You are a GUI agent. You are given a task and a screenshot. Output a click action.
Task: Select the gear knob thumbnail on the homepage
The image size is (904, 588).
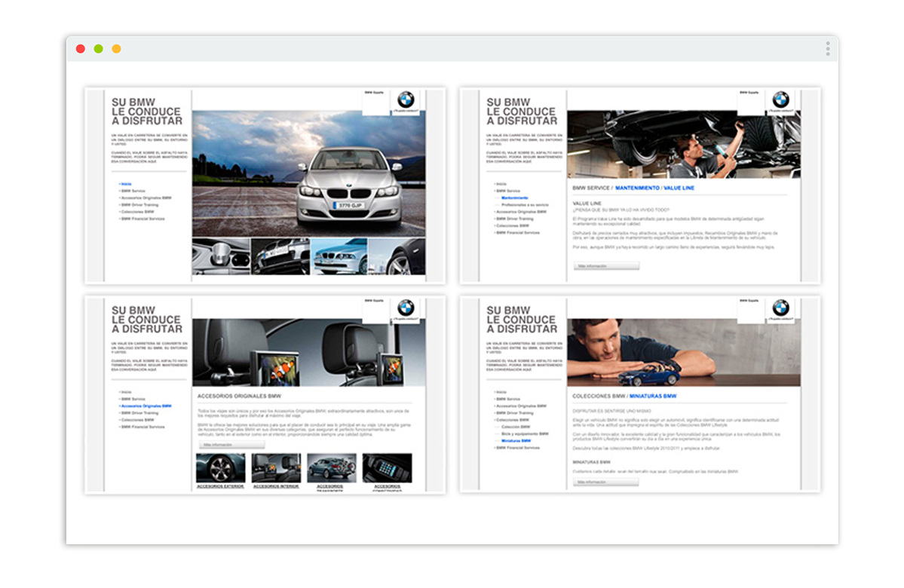point(221,256)
